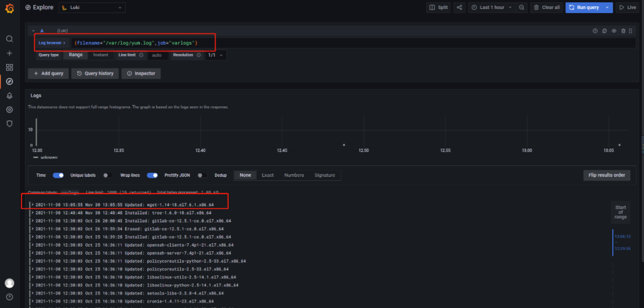Click the Line limit info icon
This screenshot has height=308, width=644.
141,55
